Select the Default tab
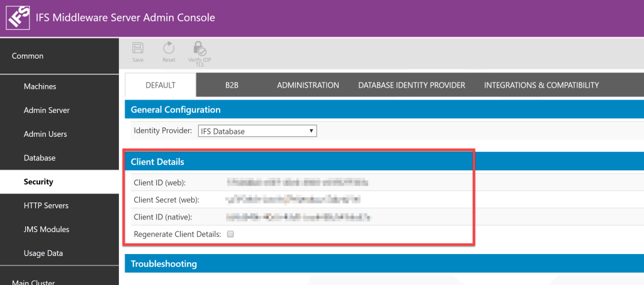The width and height of the screenshot is (644, 285). pos(161,85)
